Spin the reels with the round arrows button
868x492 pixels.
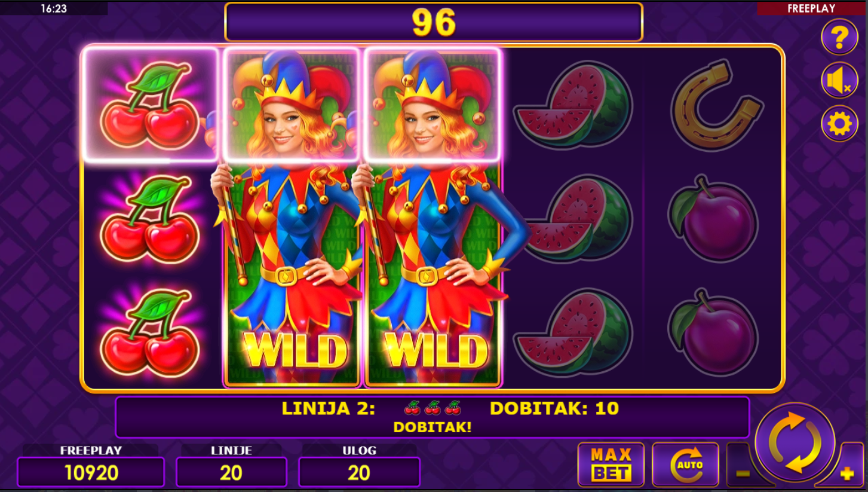795,443
